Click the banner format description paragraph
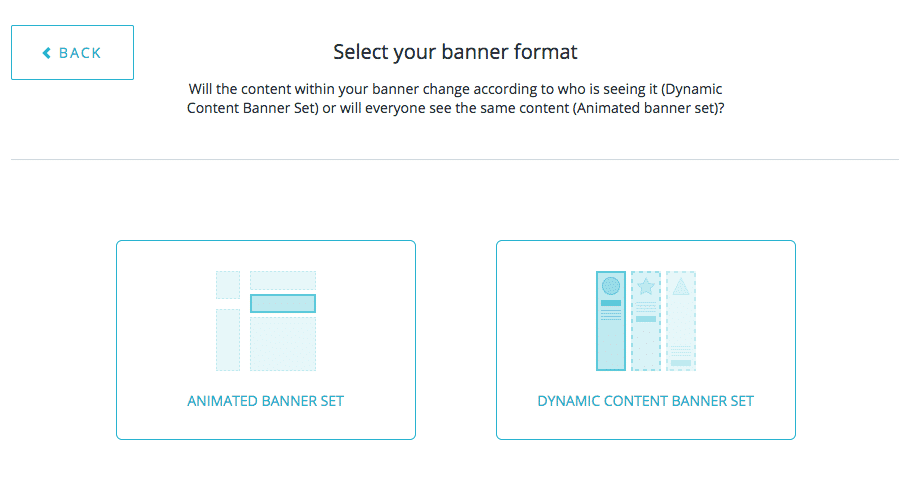This screenshot has height=494, width=899. 455,98
